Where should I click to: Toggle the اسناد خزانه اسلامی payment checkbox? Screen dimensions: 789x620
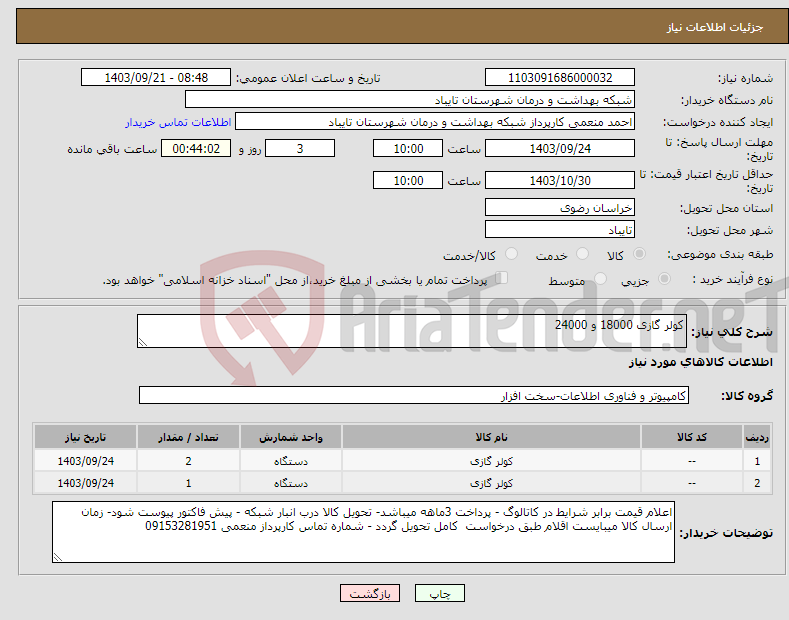click(502, 278)
